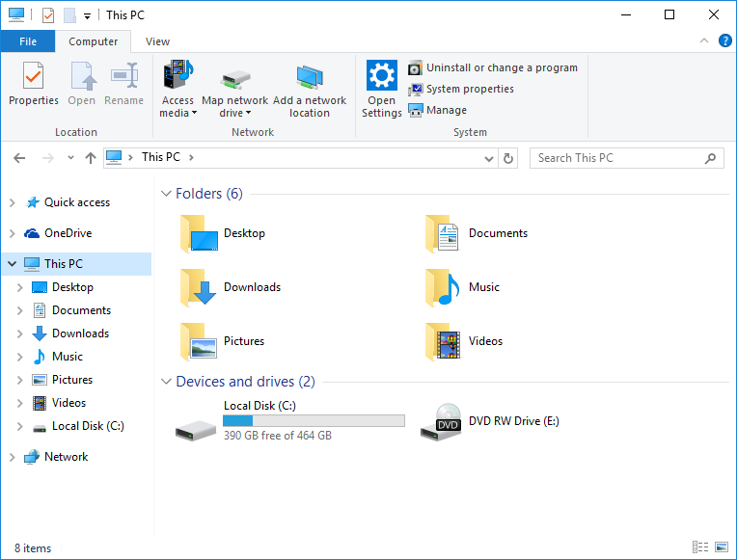
Task: Click System properties in the ribbon
Action: point(469,89)
